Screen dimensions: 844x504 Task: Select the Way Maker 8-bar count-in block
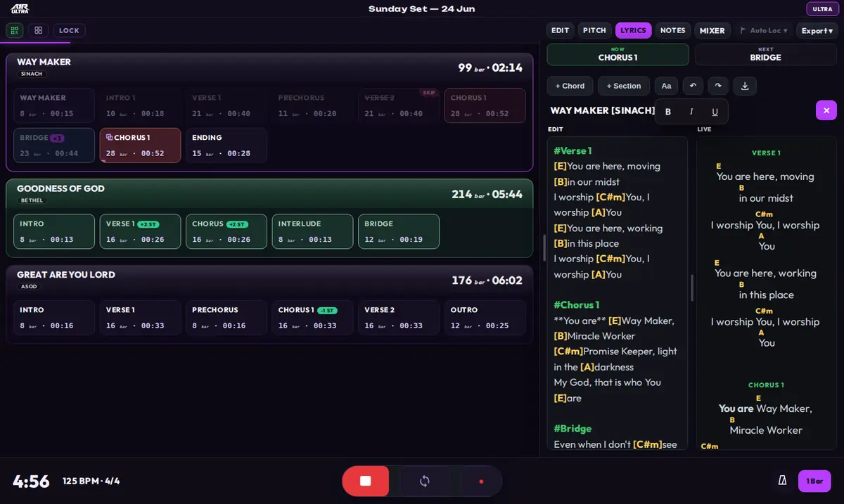(x=54, y=105)
